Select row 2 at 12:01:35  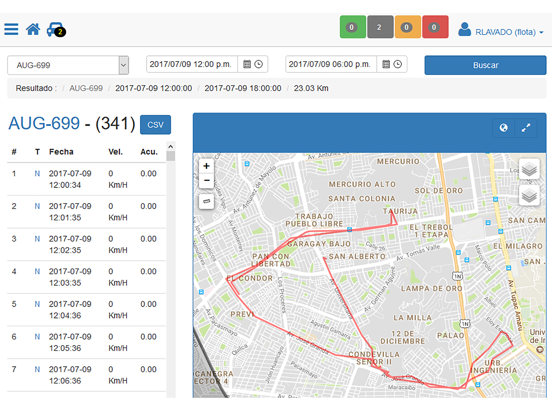[x=87, y=212]
